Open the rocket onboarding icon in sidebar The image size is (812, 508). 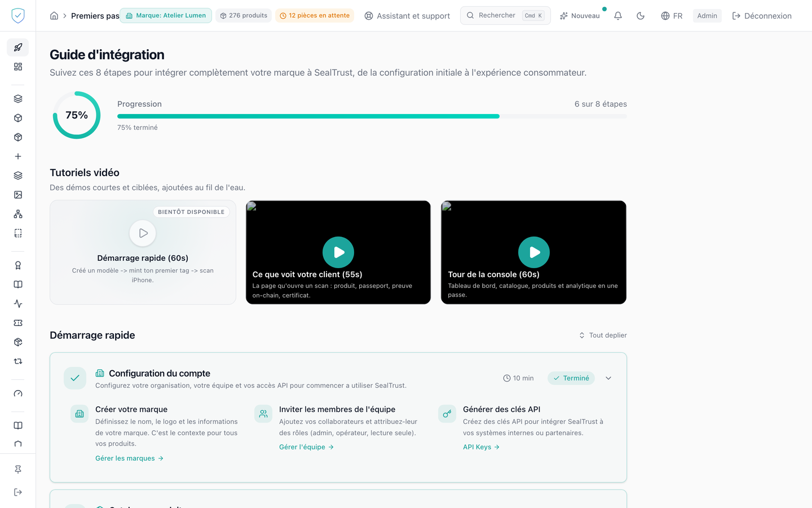(18, 47)
